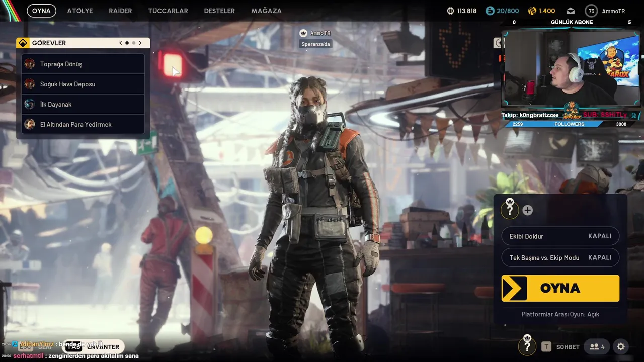Click the coin currency icon beside 113.818
Screen dimensions: 644x362
click(450, 11)
